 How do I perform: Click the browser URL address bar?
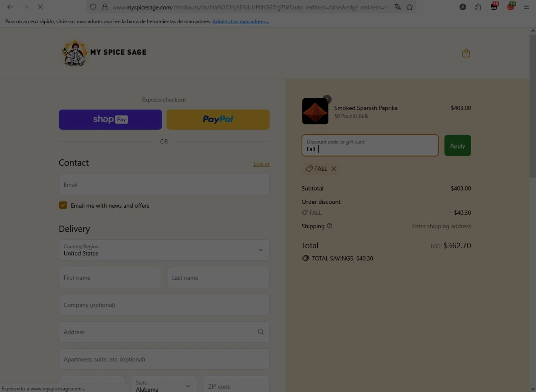coord(251,7)
